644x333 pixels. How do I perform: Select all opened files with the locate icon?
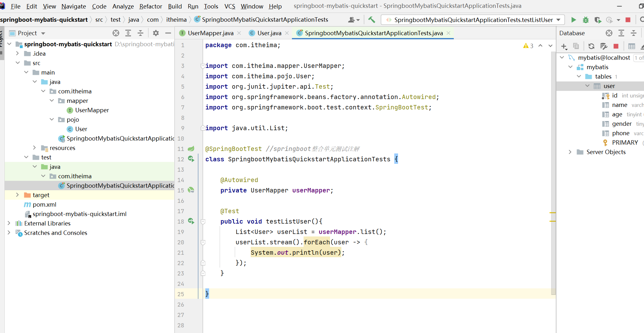click(x=116, y=33)
